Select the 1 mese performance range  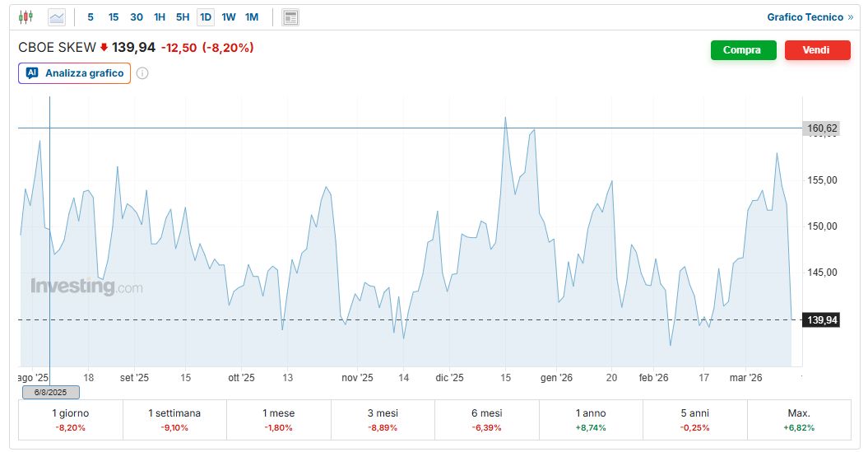278,420
